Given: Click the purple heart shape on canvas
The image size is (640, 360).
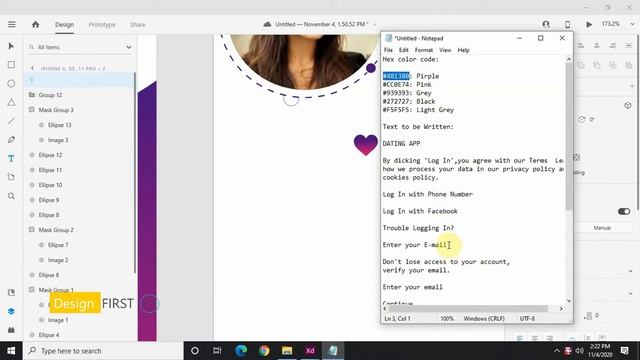Looking at the screenshot, I should [366, 144].
